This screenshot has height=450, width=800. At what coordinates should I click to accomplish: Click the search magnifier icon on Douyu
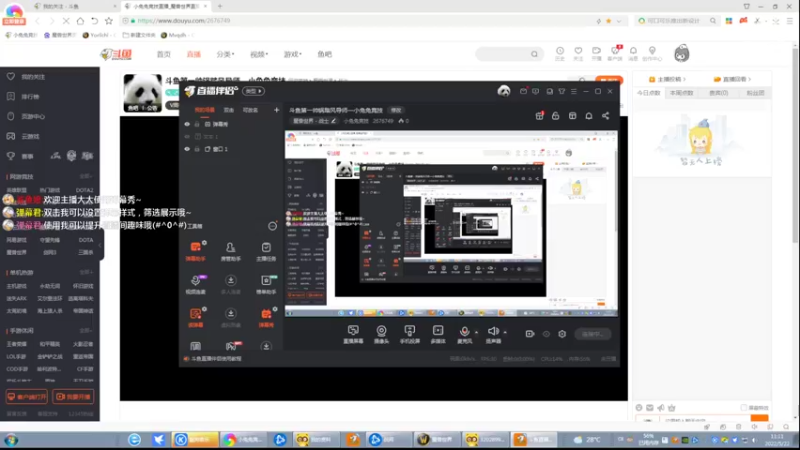(x=534, y=54)
